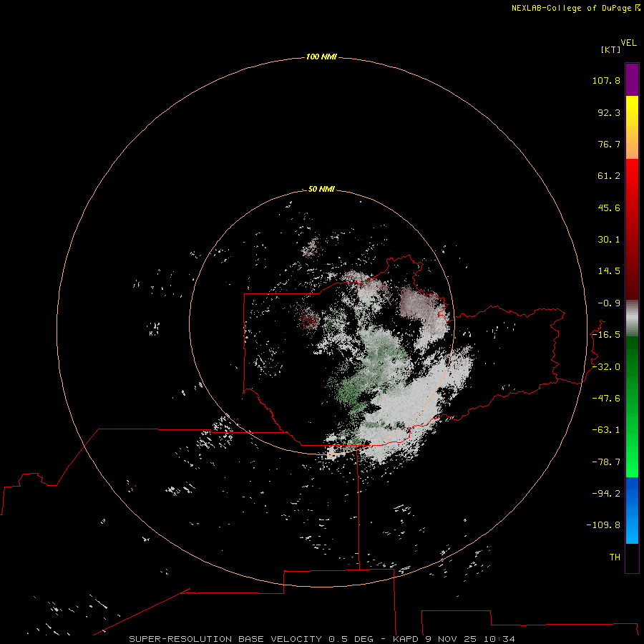This screenshot has height=644, width=644.
Task: Click the -109.8 legend value
Action: [603, 525]
